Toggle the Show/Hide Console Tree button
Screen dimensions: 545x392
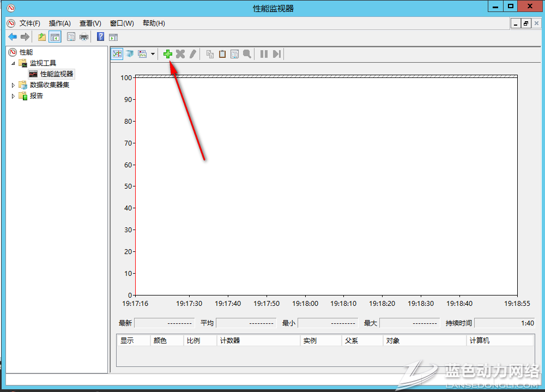tap(55, 37)
